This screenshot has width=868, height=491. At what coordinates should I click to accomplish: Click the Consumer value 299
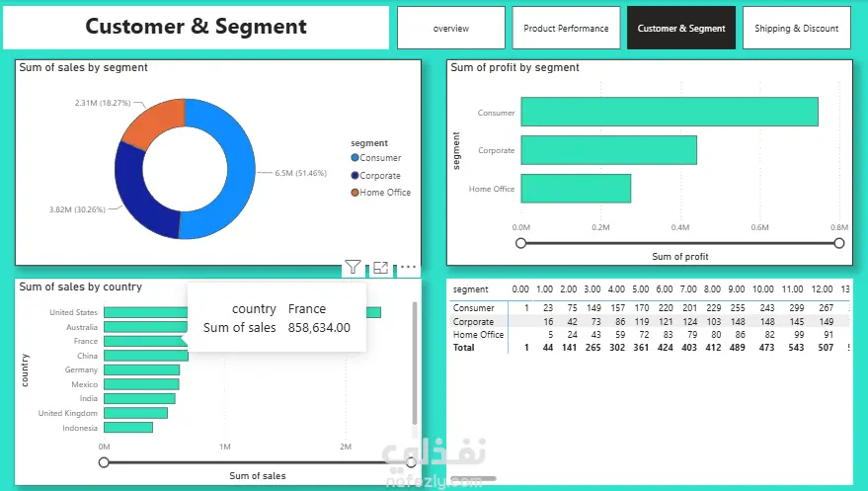(797, 308)
